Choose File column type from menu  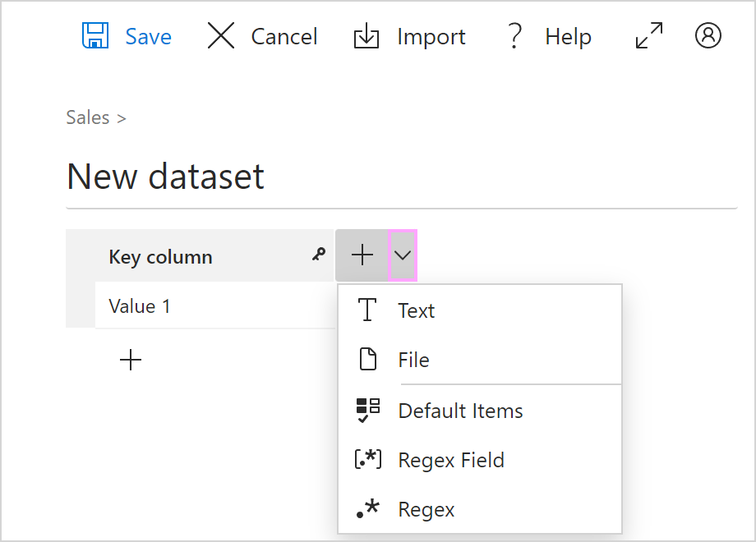point(480,360)
